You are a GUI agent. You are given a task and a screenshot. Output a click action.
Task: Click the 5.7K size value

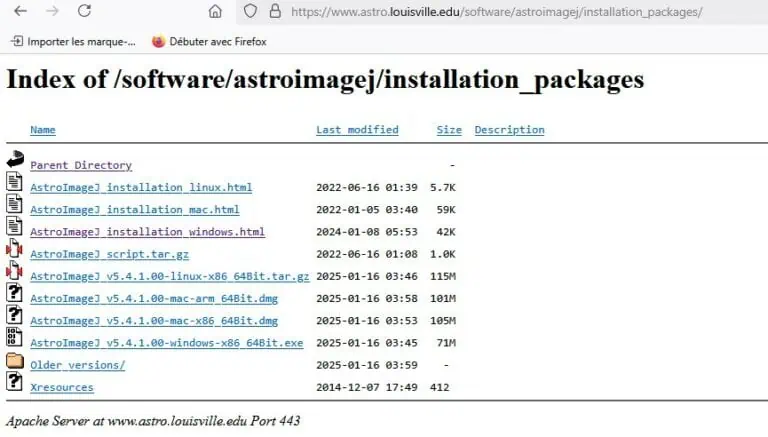(443, 188)
